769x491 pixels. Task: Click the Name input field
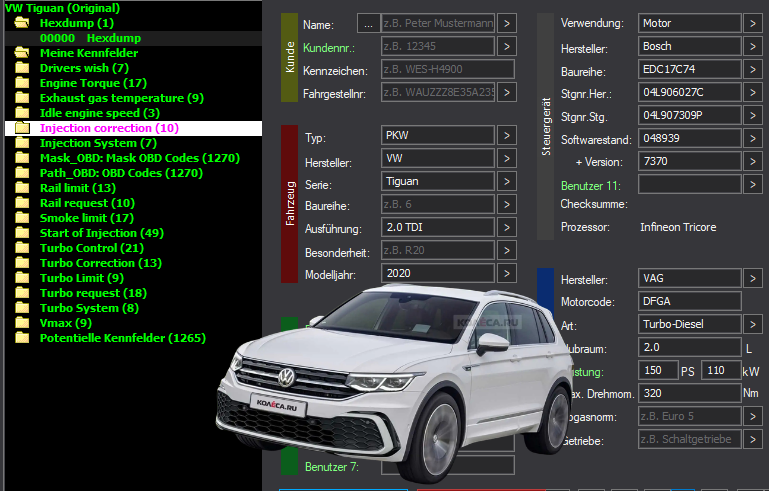point(437,23)
